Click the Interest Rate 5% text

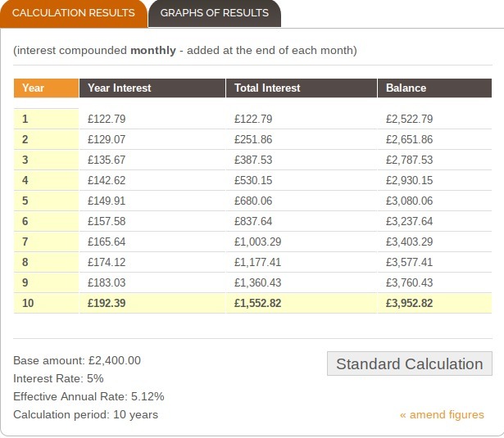click(58, 378)
